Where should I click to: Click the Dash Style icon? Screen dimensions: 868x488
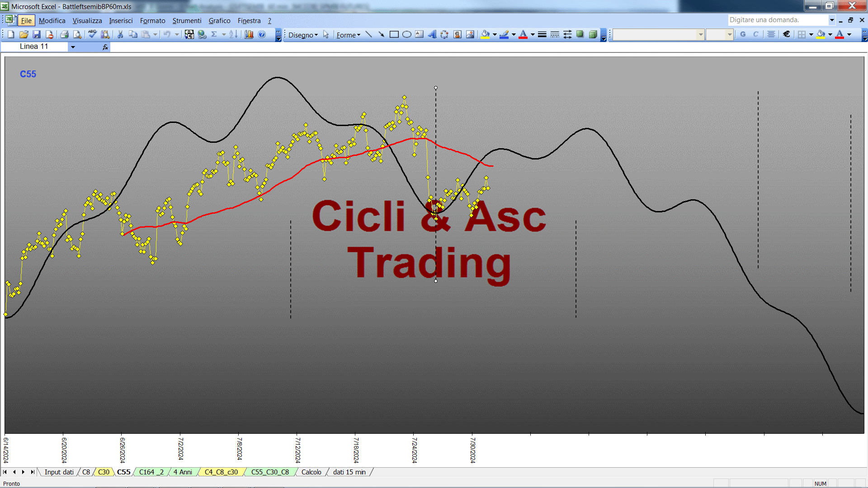click(555, 35)
